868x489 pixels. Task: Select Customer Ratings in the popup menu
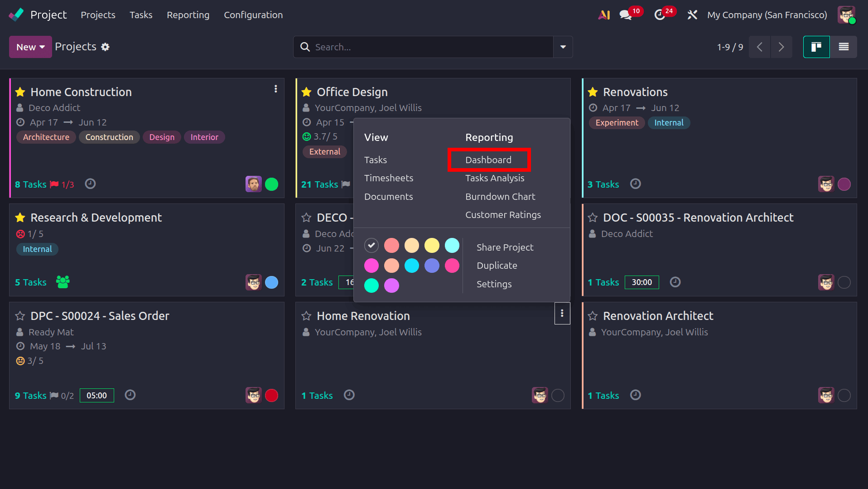click(503, 215)
